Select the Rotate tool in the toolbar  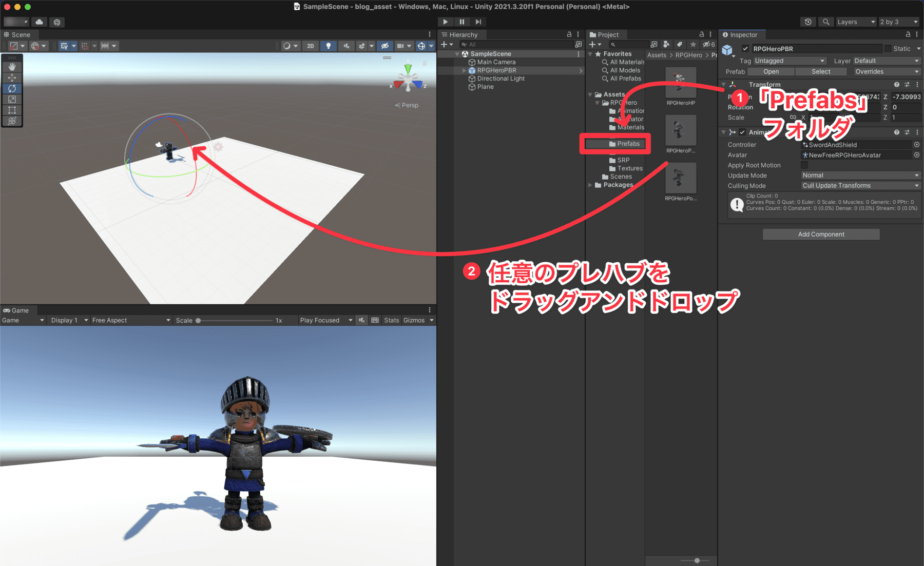click(x=12, y=88)
